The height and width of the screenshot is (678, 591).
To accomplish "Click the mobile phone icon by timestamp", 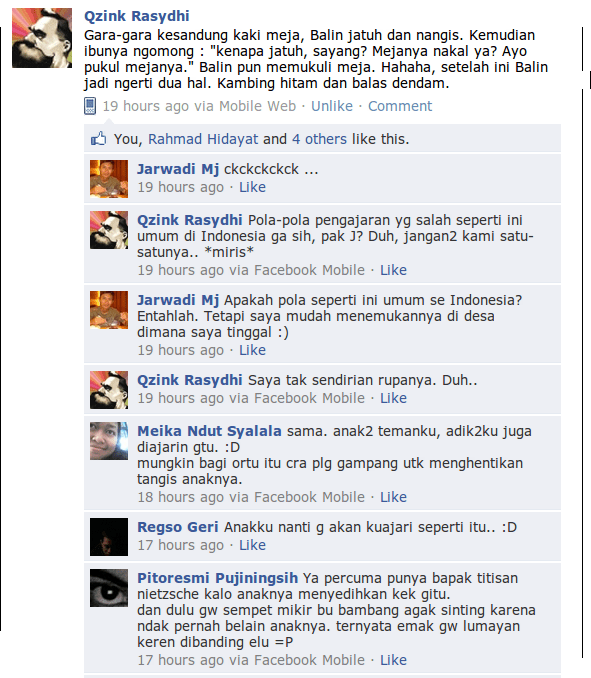I will coord(89,106).
